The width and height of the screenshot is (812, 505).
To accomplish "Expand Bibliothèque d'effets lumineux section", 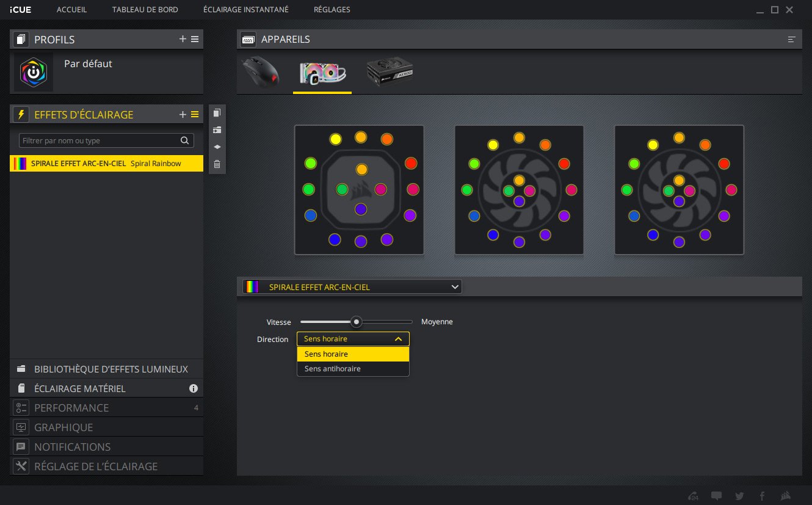I will click(106, 369).
